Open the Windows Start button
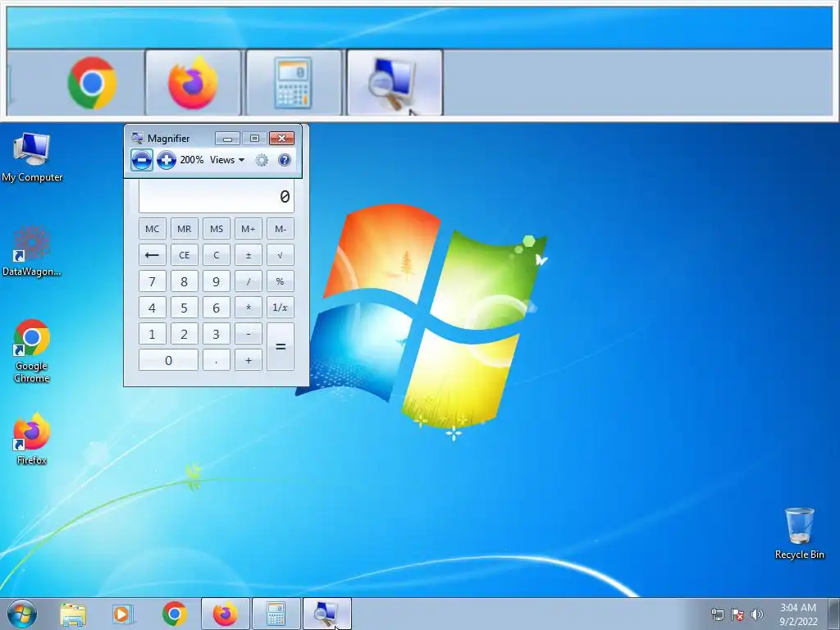840x630 pixels. pyautogui.click(x=22, y=614)
